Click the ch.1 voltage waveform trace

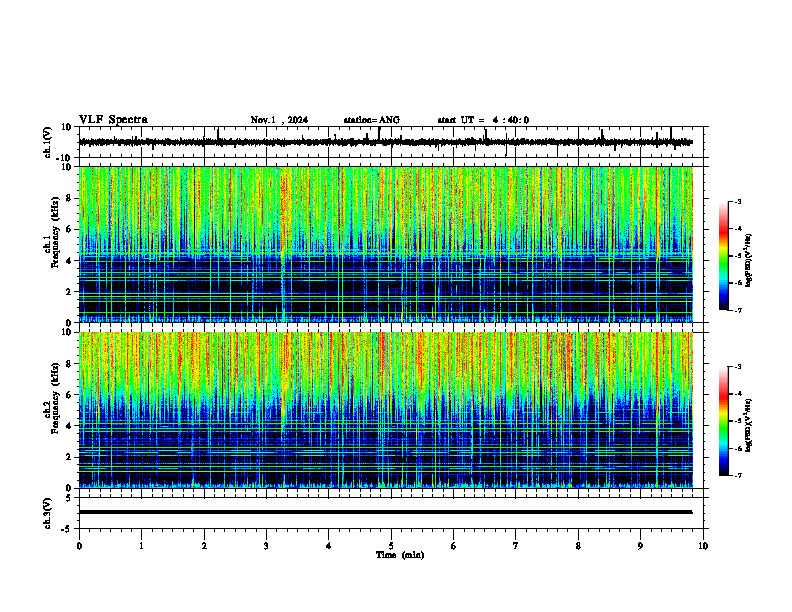(x=385, y=142)
